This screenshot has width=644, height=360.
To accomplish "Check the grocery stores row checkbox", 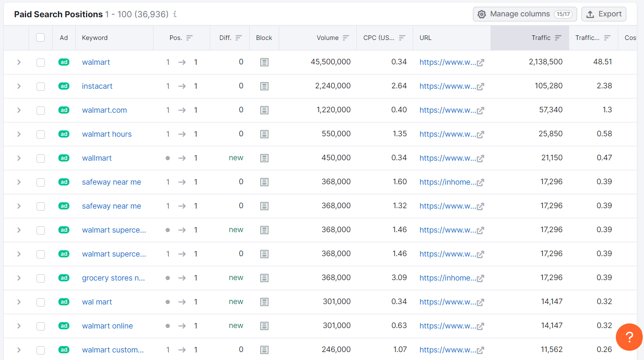I will pos(41,278).
